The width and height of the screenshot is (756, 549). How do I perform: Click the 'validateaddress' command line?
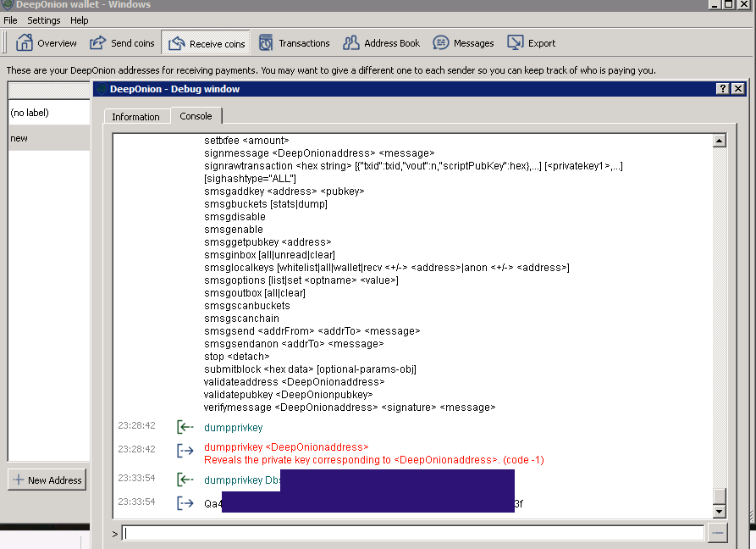(x=294, y=382)
